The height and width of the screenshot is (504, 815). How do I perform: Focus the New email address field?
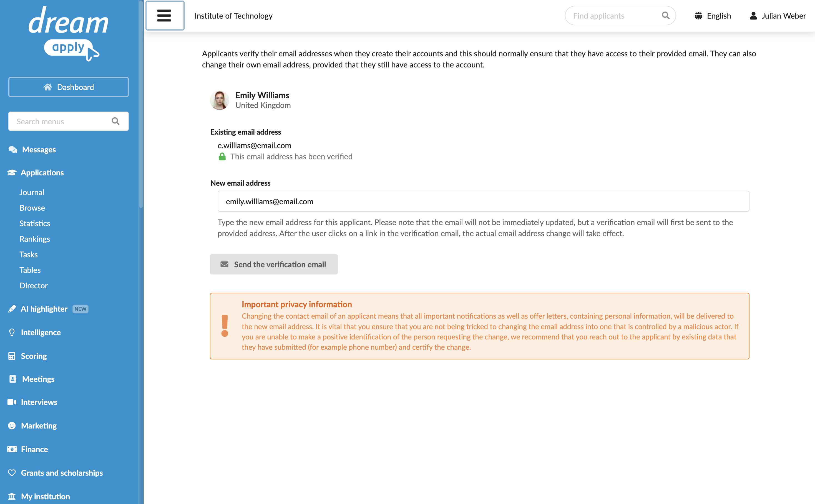tap(483, 201)
